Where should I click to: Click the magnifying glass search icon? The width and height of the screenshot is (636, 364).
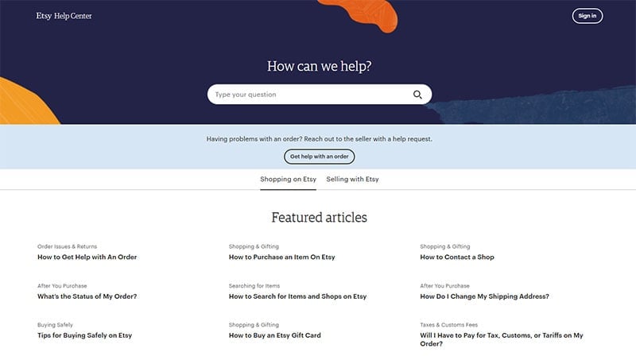[418, 95]
